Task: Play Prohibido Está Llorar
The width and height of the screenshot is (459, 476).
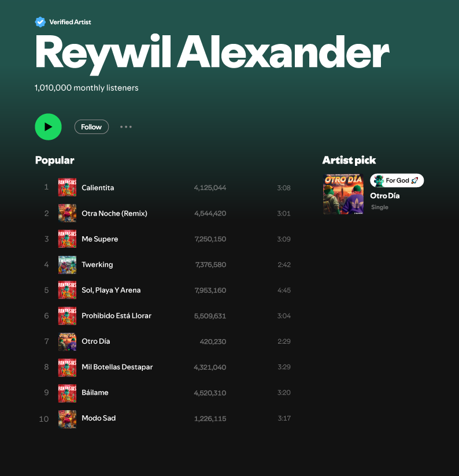Action: point(116,316)
